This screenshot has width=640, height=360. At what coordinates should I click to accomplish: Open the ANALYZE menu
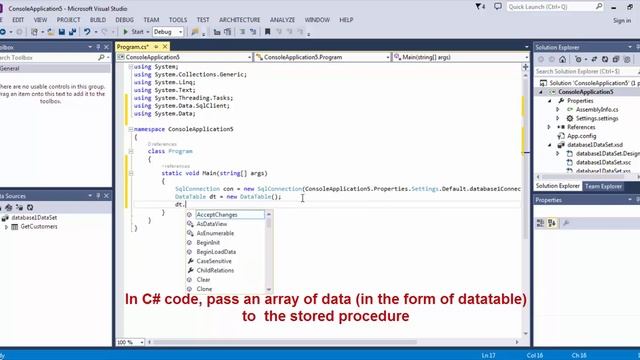(x=282, y=20)
